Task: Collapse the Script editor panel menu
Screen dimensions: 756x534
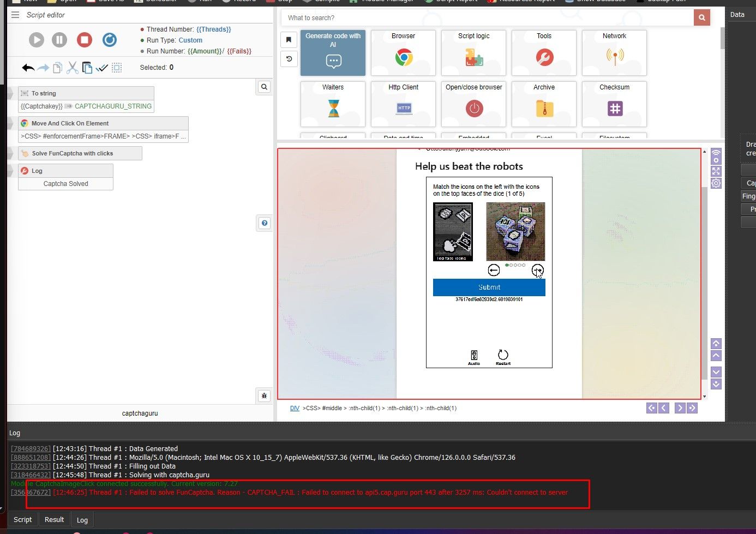Action: [14, 15]
